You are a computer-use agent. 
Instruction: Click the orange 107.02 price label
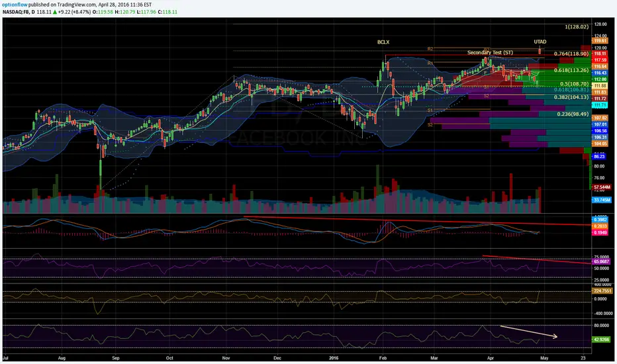600,118
